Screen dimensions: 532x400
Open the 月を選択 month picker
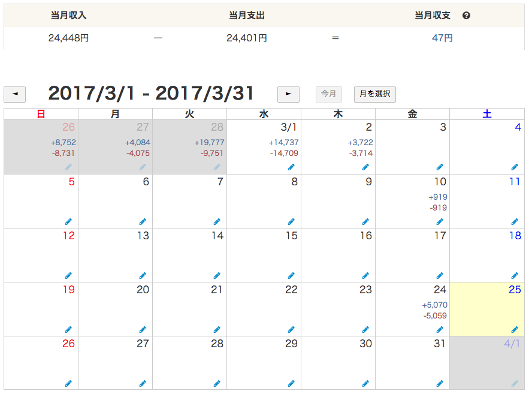tap(375, 94)
